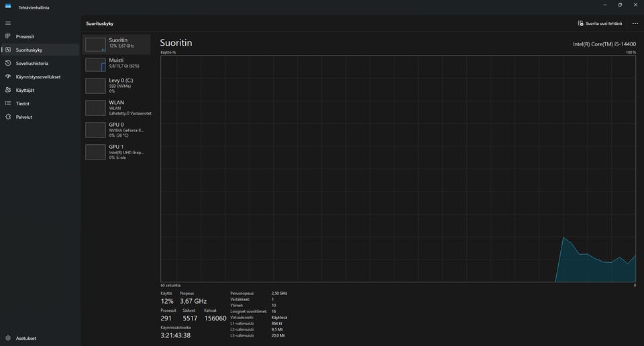Go to the Käyttäjät page
This screenshot has width=644, height=346.
coord(40,91)
